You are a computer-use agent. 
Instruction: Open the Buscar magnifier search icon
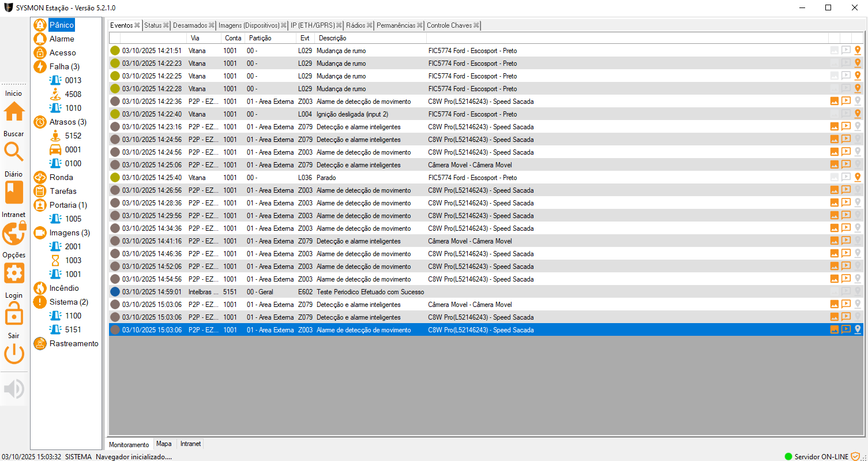click(x=14, y=152)
